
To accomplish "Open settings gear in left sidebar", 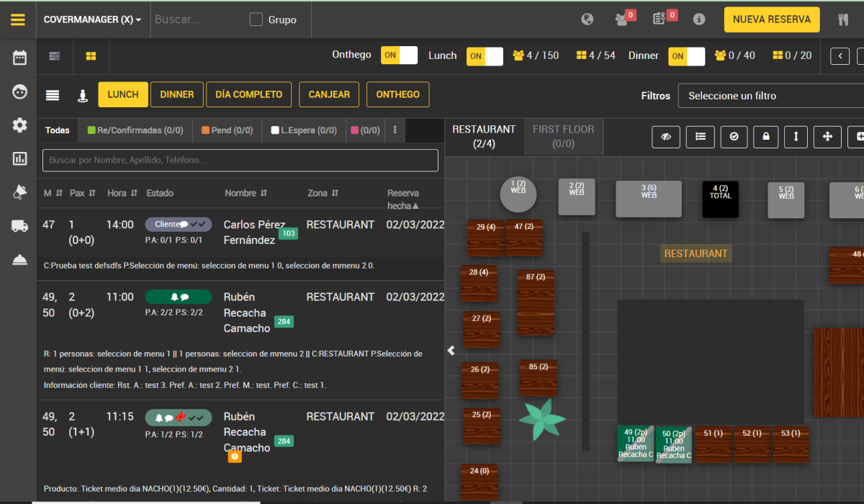I will click(x=19, y=125).
